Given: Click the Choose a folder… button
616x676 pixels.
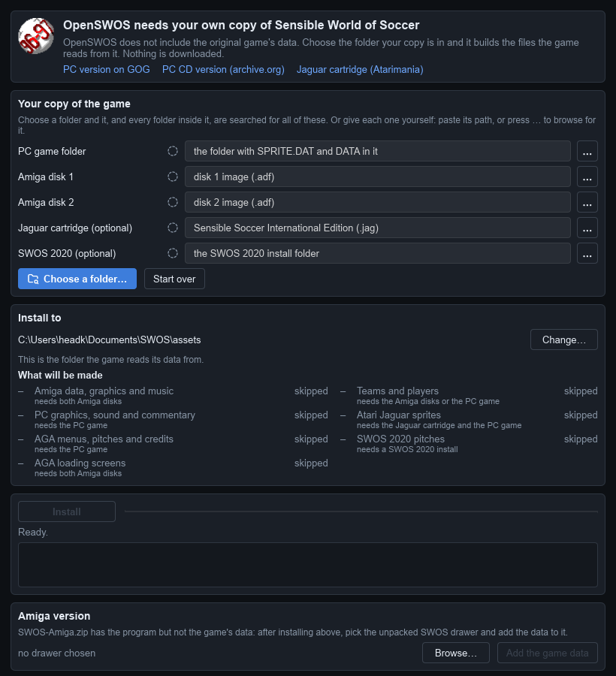Looking at the screenshot, I should pos(77,279).
